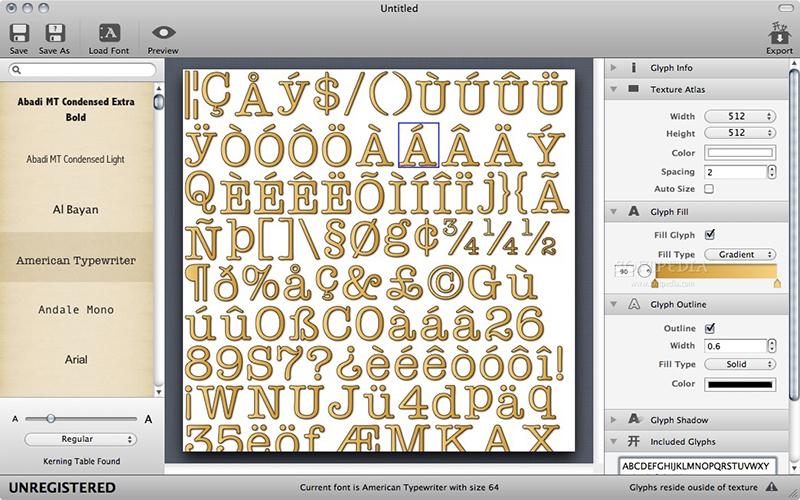
Task: Click the left gradient color stop
Action: click(x=655, y=283)
